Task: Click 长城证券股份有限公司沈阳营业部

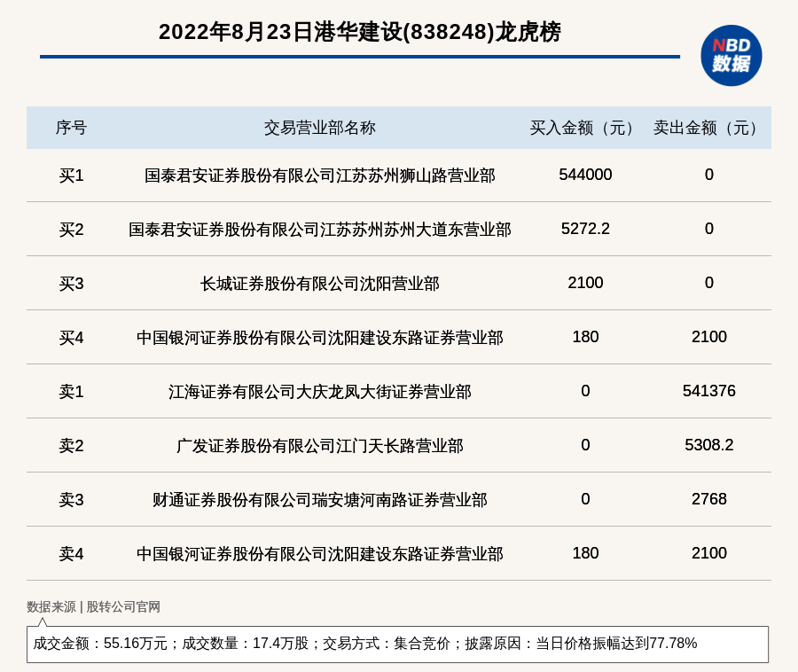Action: [x=319, y=284]
